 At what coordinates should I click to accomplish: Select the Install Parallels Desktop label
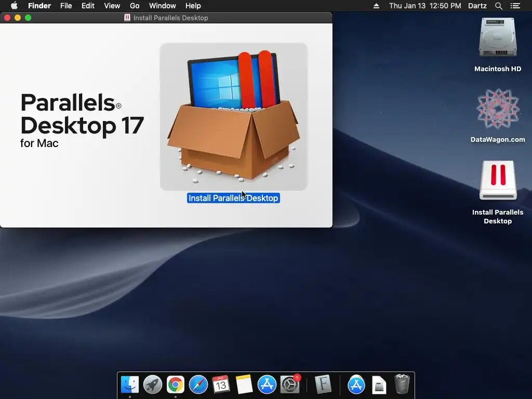tap(233, 198)
